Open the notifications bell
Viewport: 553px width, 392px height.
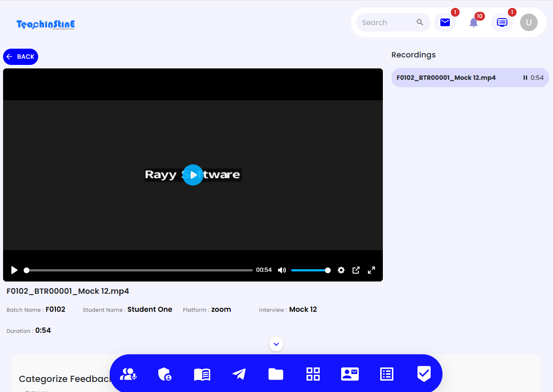click(474, 23)
